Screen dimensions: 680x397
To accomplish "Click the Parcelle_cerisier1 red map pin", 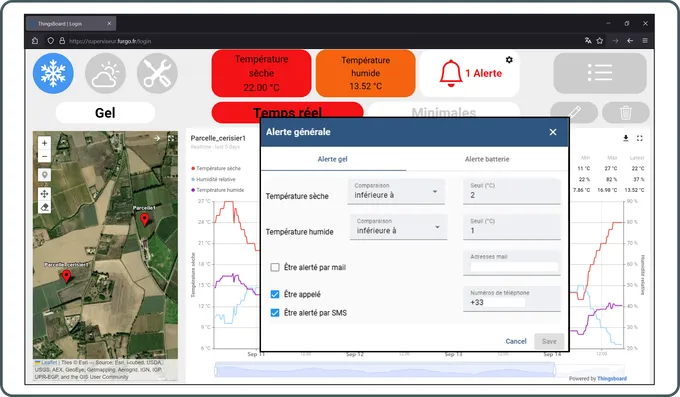I will [66, 276].
